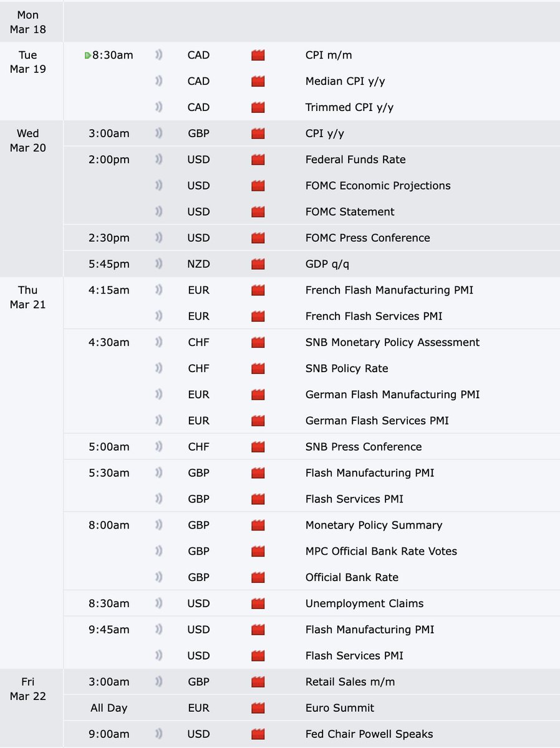Open the Fed Chair Powell Speaks event
560x748 pixels.
(369, 734)
